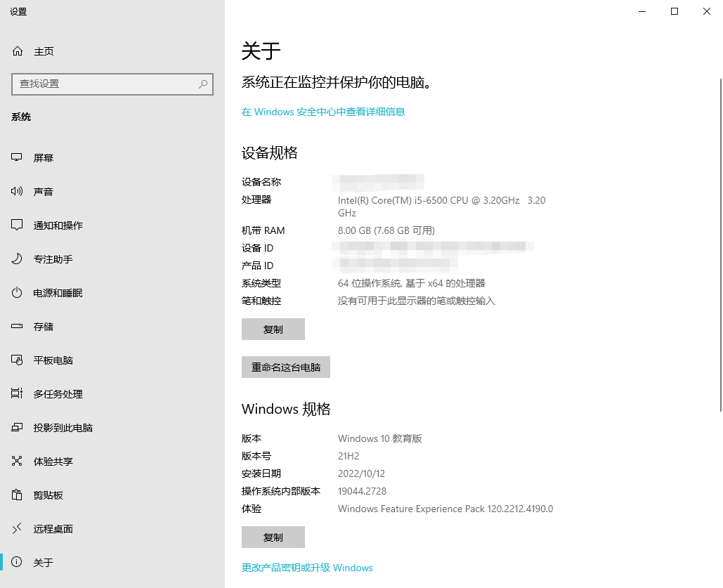
Task: Click the 通知和操作 notification icon
Action: click(x=17, y=225)
